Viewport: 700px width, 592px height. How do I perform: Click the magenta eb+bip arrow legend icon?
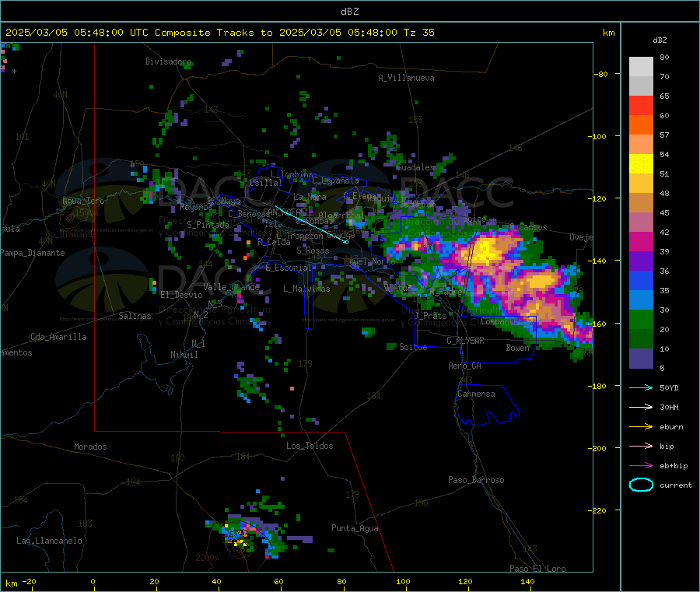[641, 465]
